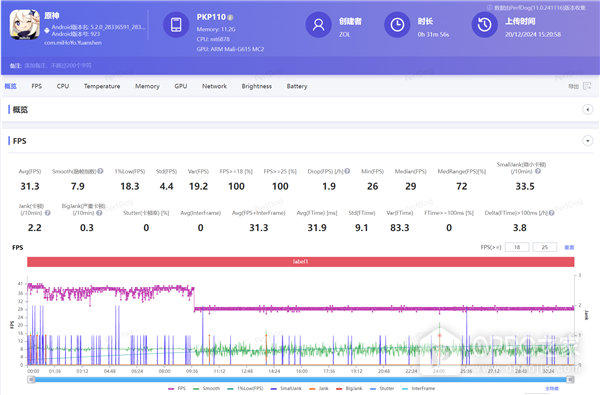Click the Avg(FPS) value 31.3
This screenshot has width=600, height=395.
(x=30, y=186)
